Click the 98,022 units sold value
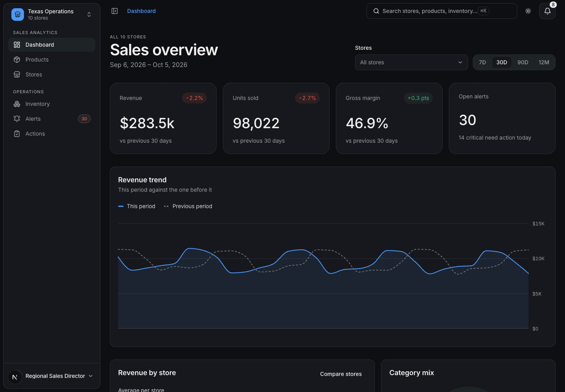 click(256, 123)
